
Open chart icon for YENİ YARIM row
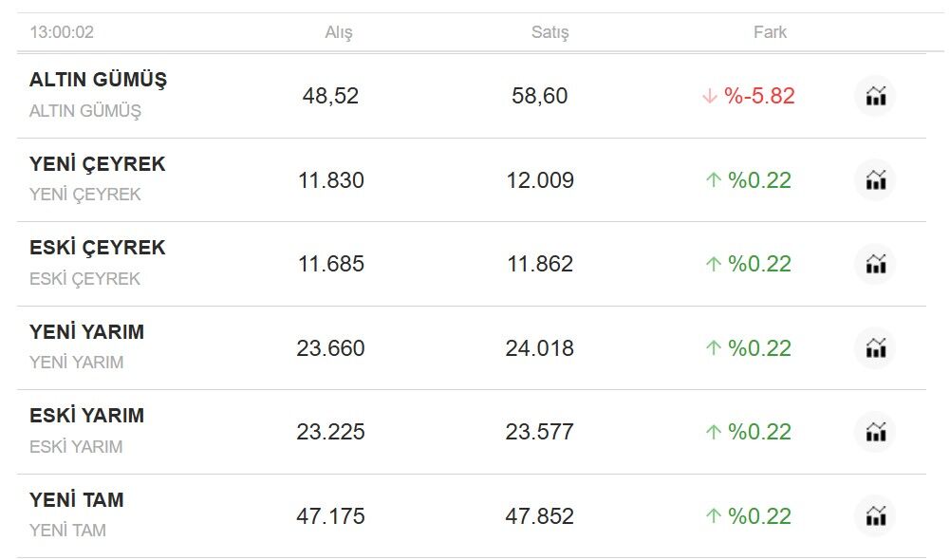point(875,348)
